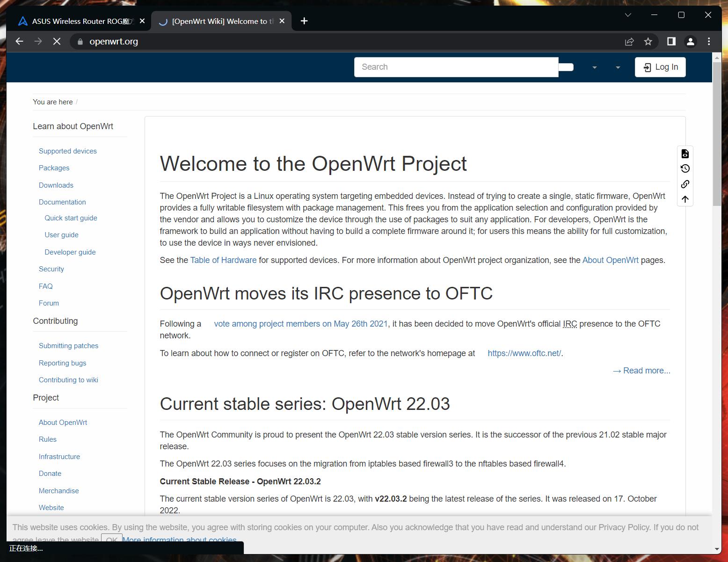Click the Log In button
728x562 pixels.
click(x=660, y=67)
